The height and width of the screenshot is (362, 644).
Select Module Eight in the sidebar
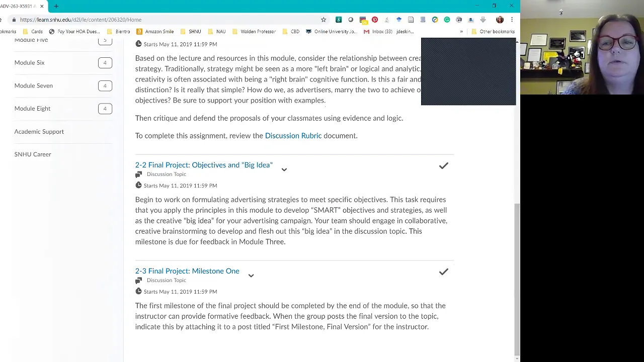(32, 109)
